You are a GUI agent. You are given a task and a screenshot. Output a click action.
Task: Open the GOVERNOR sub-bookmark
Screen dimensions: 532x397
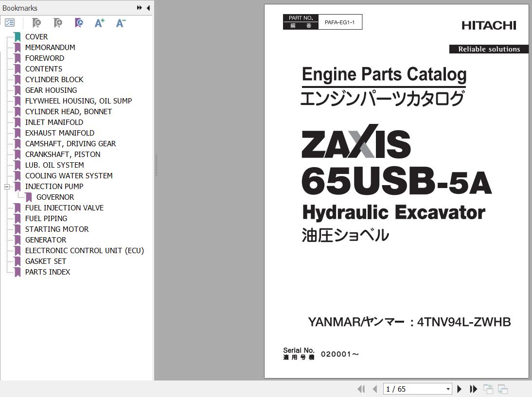(x=55, y=197)
